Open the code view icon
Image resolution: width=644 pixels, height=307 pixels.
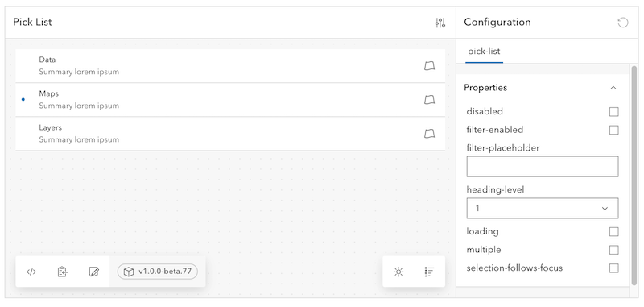(31, 272)
